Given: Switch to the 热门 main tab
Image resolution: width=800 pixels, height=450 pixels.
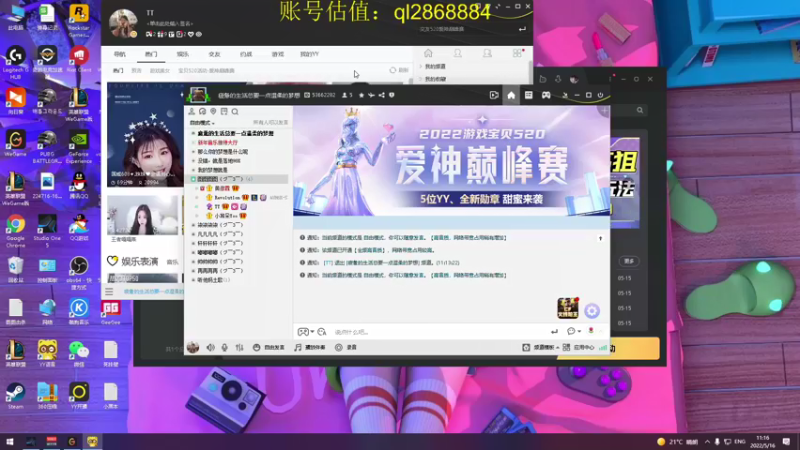Looking at the screenshot, I should click(x=151, y=54).
